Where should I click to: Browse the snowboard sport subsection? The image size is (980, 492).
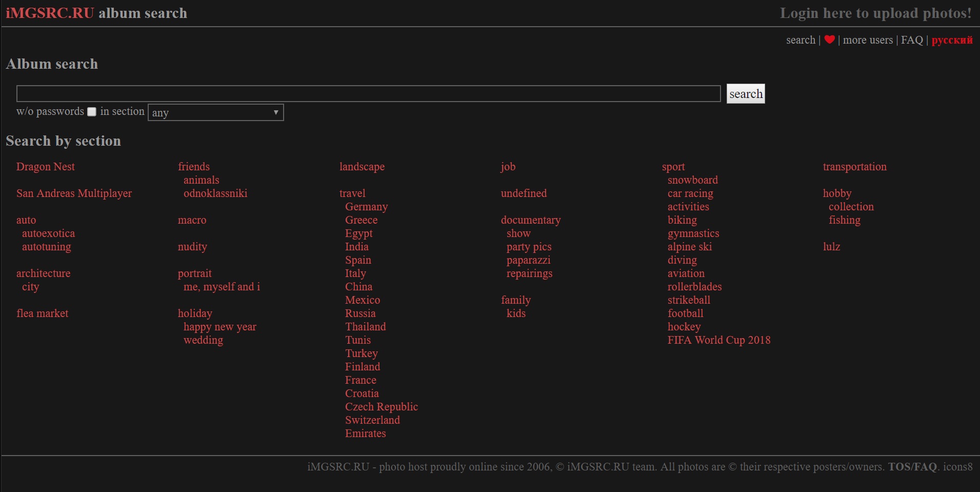point(692,180)
